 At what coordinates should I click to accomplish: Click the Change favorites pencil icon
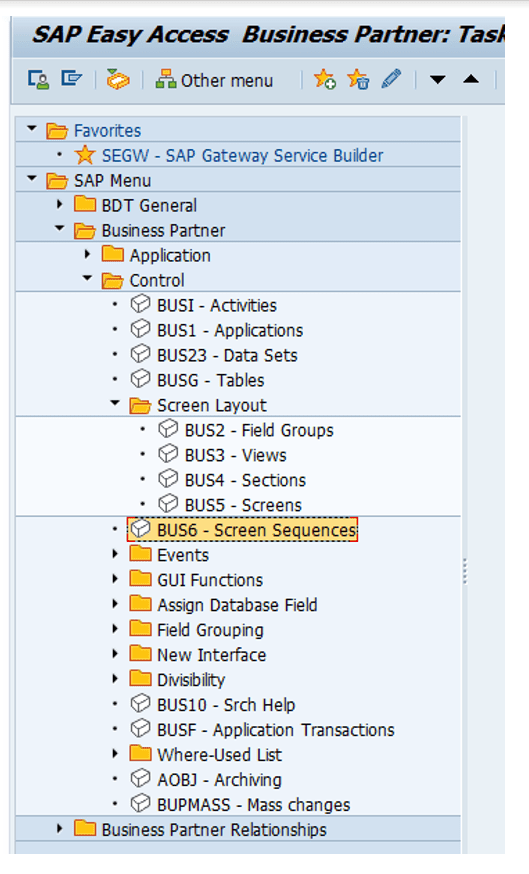(x=392, y=79)
